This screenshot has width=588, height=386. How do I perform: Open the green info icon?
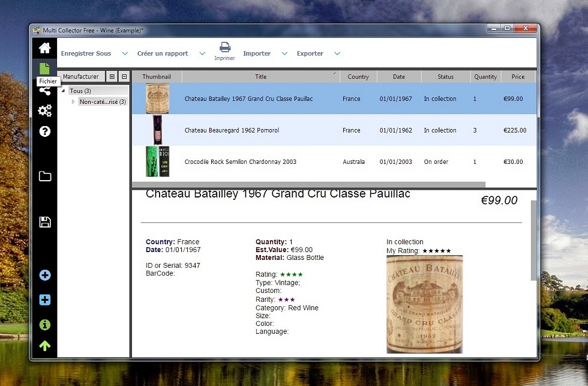point(45,325)
